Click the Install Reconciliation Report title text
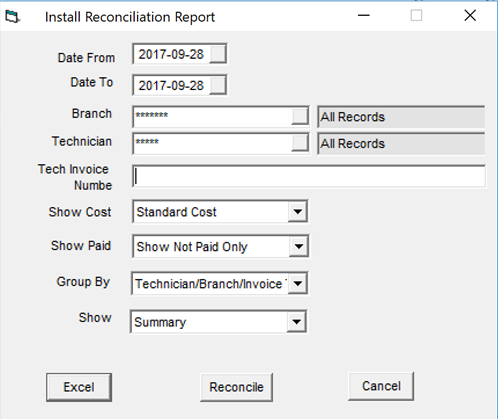Screen dimensions: 498x419 [130, 17]
